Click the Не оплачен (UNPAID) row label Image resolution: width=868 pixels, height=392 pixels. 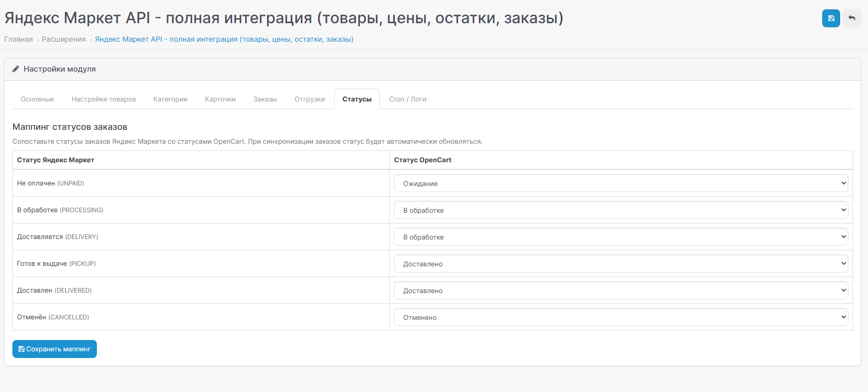coord(51,183)
